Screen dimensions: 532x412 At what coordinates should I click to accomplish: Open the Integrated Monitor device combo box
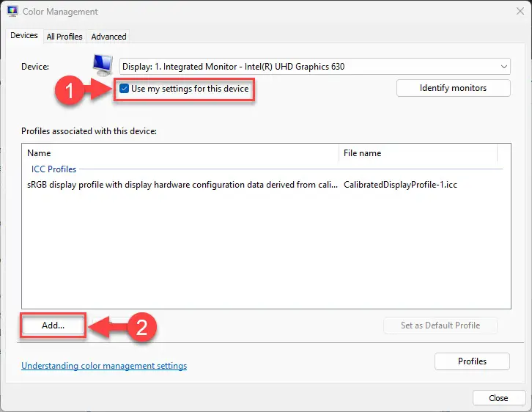(x=314, y=67)
